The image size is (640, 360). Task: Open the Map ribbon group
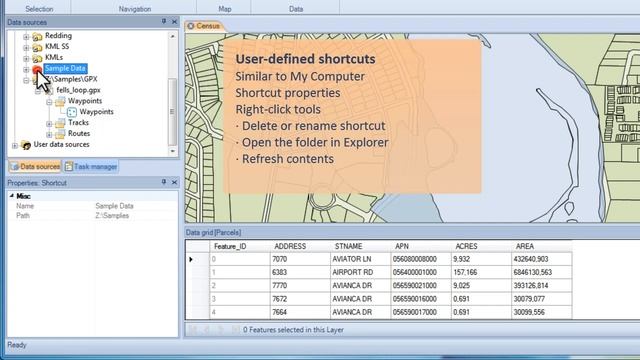pos(224,9)
